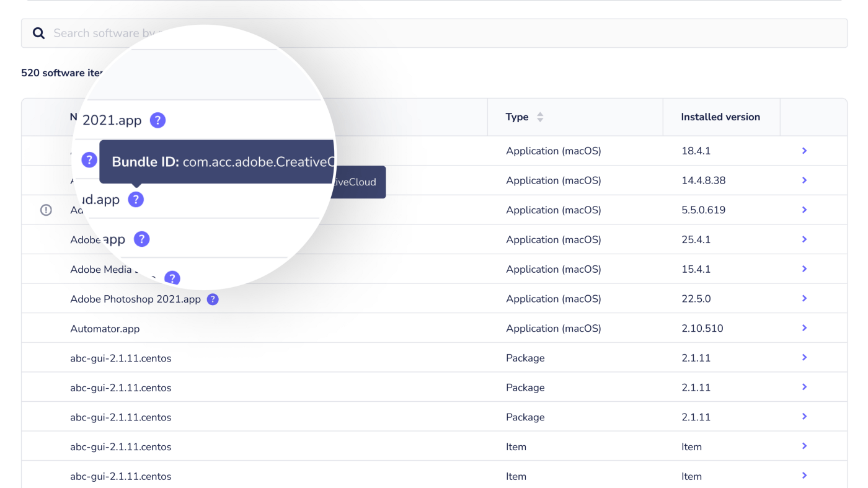Click Application (macOS) type in the 18.4.1 row
The image size is (868, 488).
[x=554, y=151]
